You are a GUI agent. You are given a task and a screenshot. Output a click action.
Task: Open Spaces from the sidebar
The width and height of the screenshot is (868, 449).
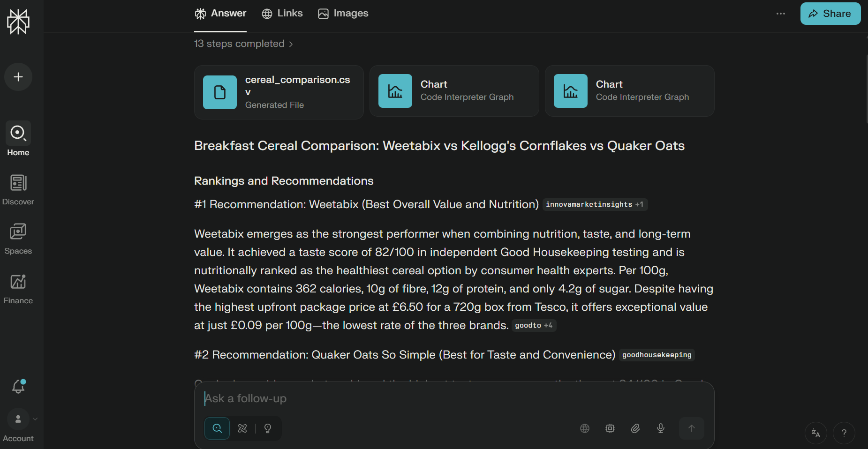[18, 239]
